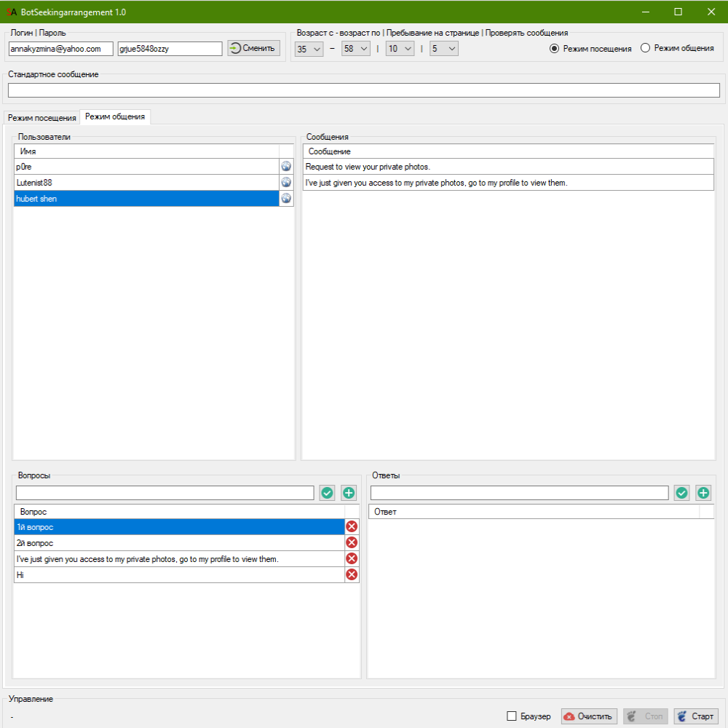The image size is (728, 728).
Task: Remove the 'Hi' question using red X
Action: 352,574
